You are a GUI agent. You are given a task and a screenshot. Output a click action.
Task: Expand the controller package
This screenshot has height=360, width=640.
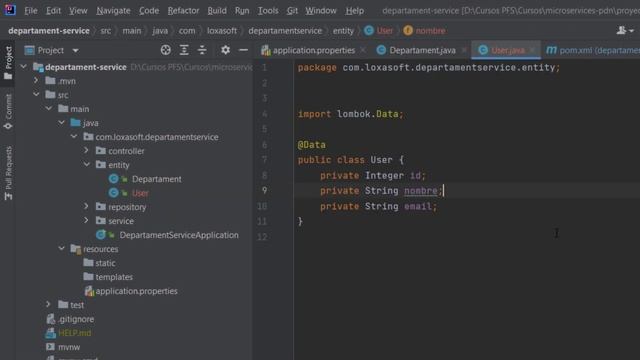tap(87, 150)
